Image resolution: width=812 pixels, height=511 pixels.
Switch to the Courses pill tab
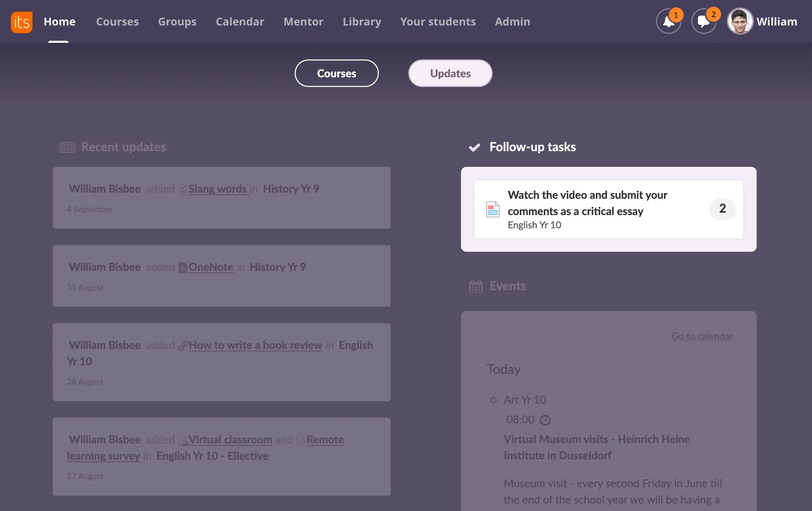pyautogui.click(x=336, y=73)
